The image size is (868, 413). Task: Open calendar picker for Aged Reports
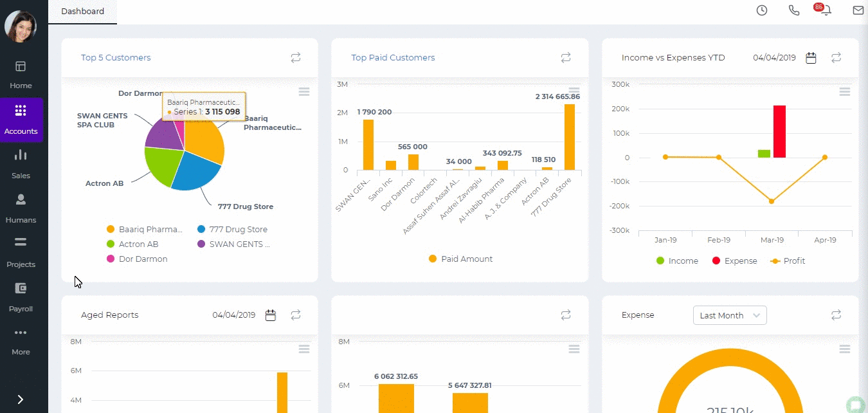coord(271,315)
